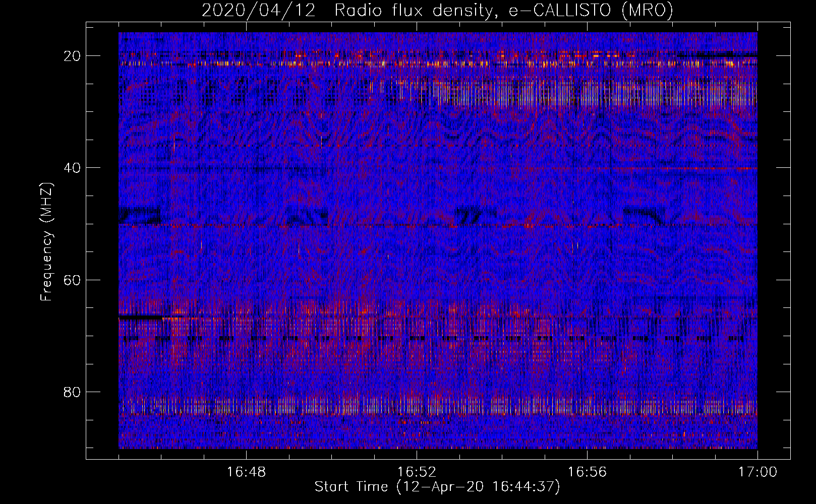Click the 'Frequency (MHZ)' axis label
This screenshot has height=504, width=816.
pos(46,242)
